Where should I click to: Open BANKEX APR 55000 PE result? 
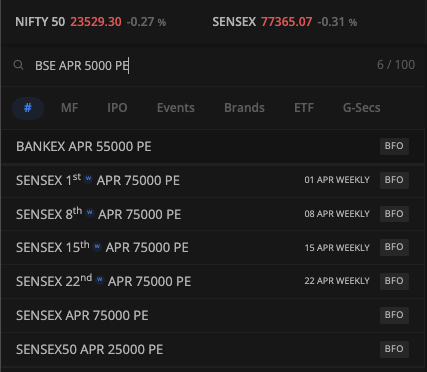(x=213, y=146)
